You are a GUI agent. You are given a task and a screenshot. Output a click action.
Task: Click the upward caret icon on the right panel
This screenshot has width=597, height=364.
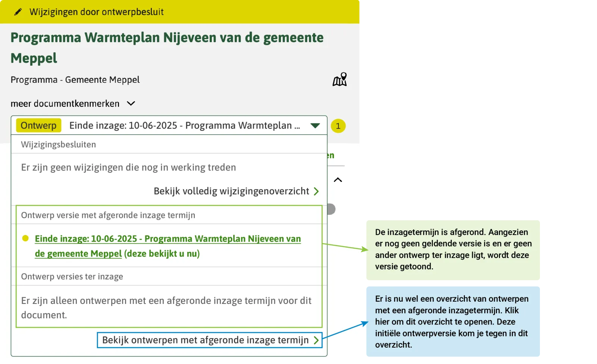pyautogui.click(x=338, y=180)
